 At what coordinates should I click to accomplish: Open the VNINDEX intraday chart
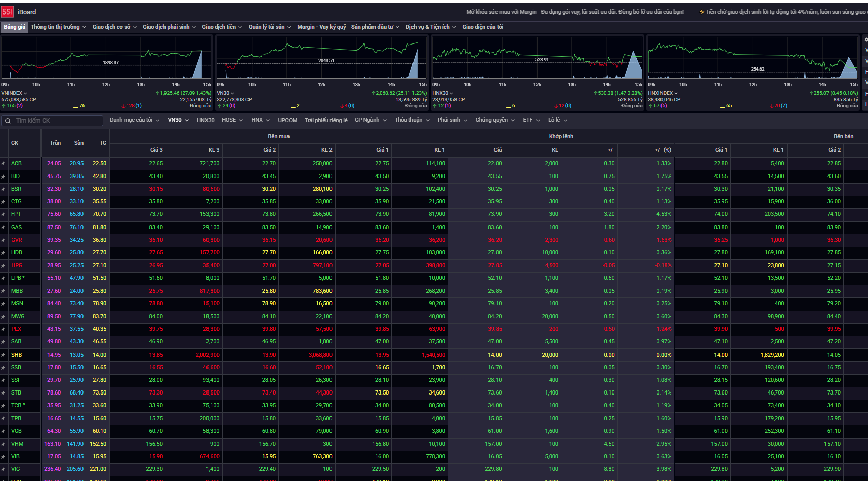[x=106, y=58]
